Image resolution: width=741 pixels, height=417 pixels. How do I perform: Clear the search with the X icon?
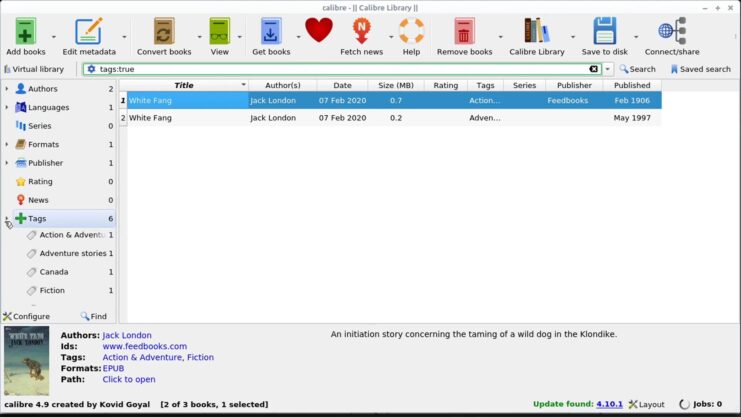(594, 69)
